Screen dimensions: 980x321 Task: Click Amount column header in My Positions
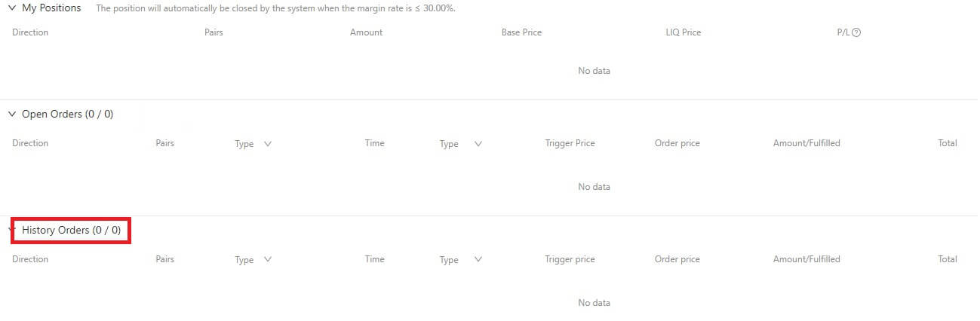(x=366, y=32)
